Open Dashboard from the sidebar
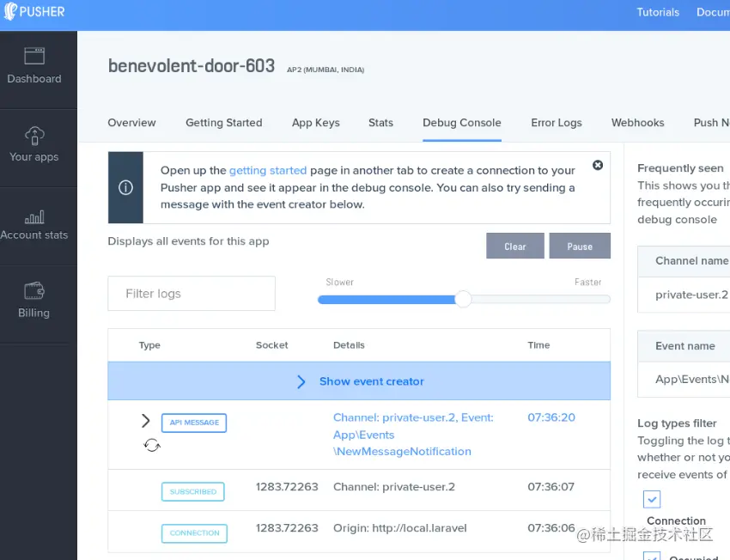Viewport: 730px width, 560px height. 34,65
